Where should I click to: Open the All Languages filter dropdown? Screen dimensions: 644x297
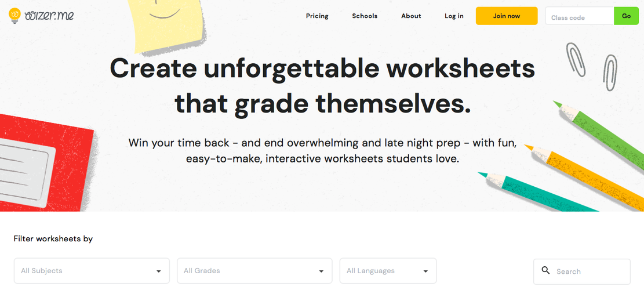pos(388,271)
